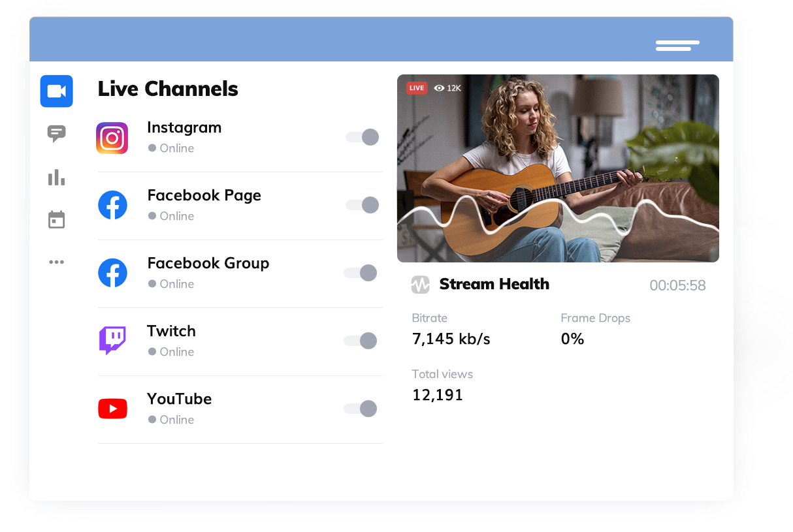Click the Online status under Instagram
Image resolution: width=793 pixels, height=532 pixels.
(x=171, y=148)
